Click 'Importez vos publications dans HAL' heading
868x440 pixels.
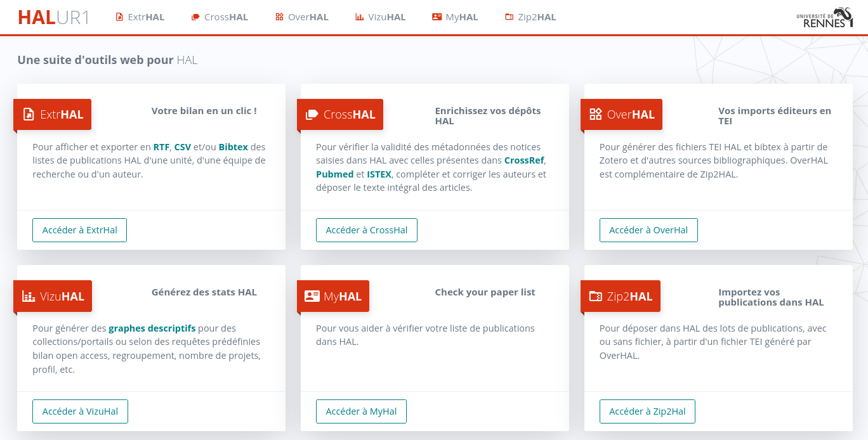[771, 297]
